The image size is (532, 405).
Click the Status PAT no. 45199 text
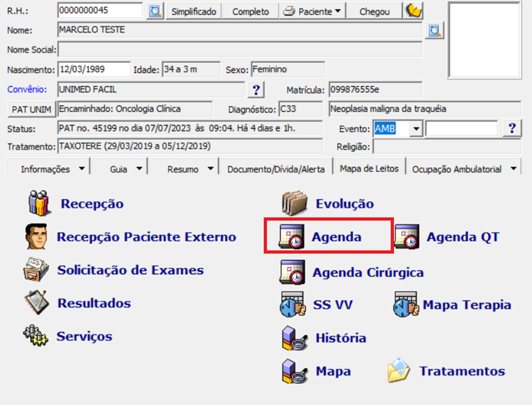(177, 128)
